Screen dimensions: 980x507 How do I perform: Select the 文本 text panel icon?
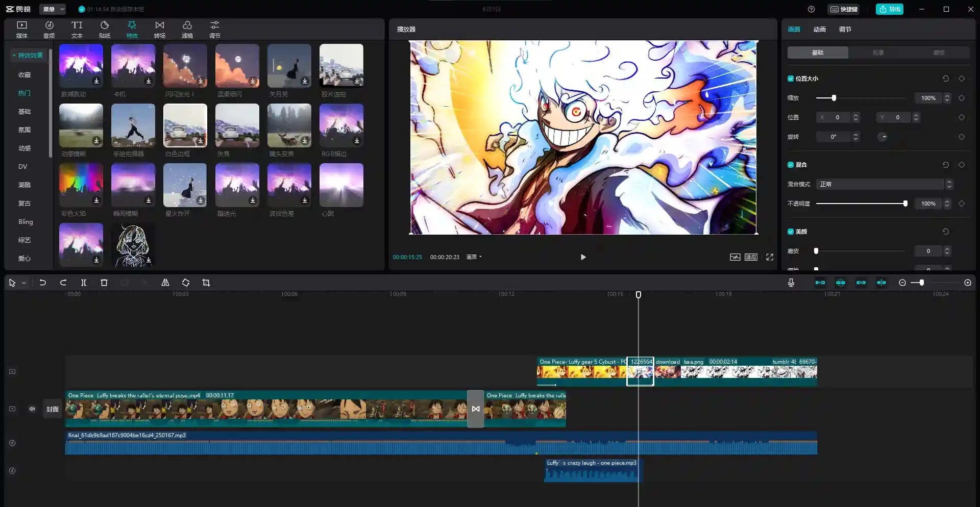point(77,29)
